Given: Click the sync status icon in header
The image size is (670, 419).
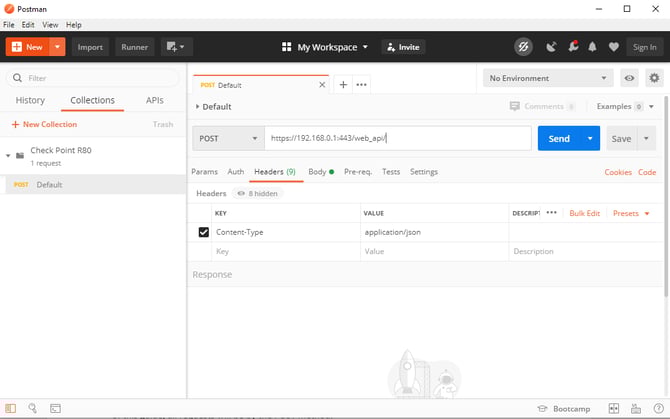Looking at the screenshot, I should tap(523, 47).
